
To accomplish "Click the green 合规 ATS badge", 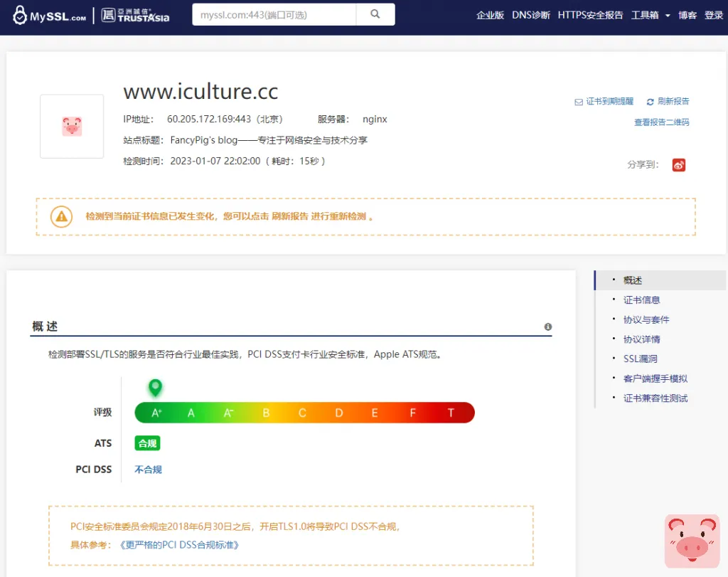I will point(148,443).
